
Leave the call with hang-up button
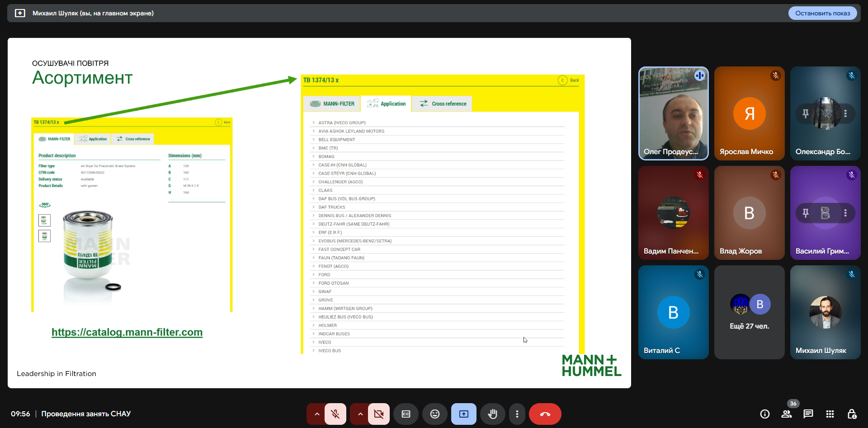point(545,414)
